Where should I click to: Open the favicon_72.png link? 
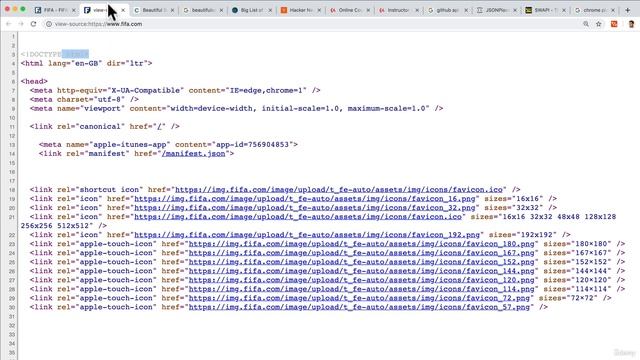[x=359, y=298]
